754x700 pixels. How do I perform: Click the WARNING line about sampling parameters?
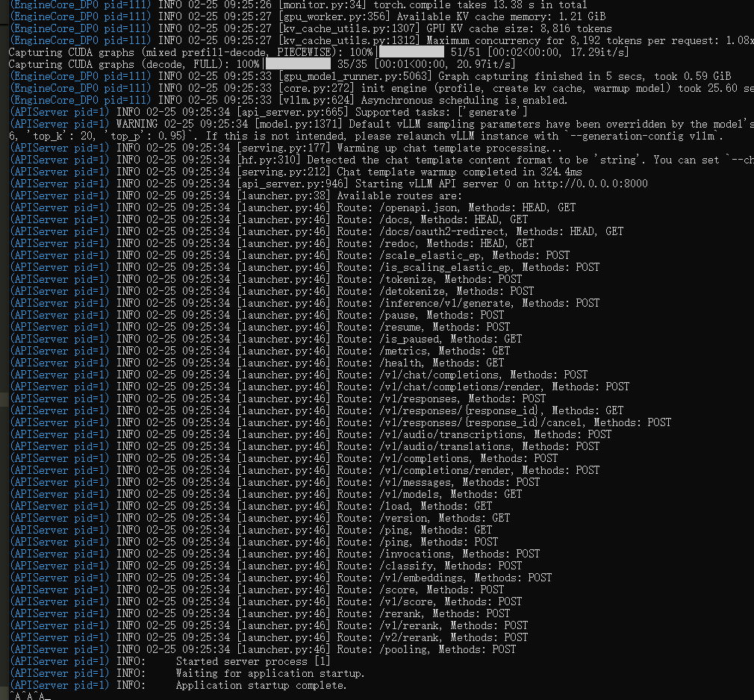pyautogui.click(x=381, y=124)
